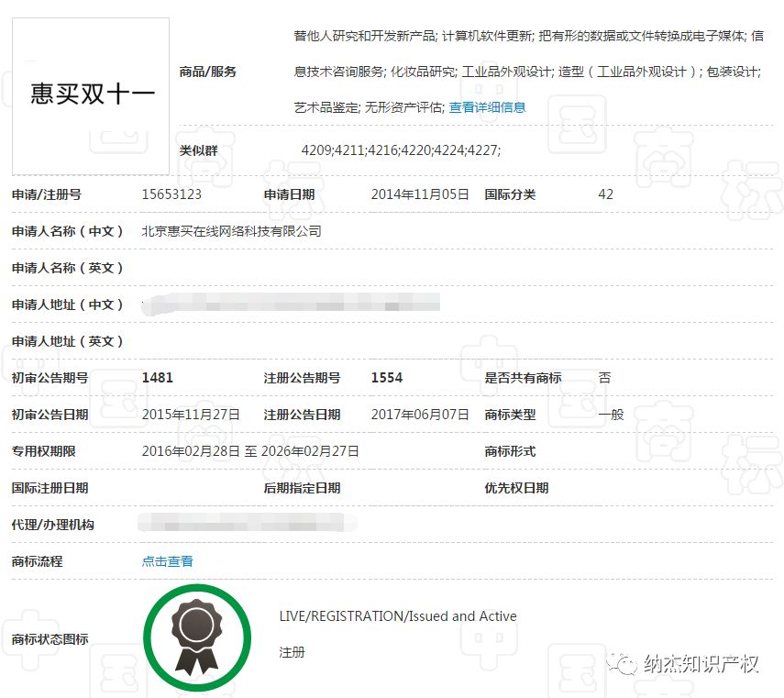Select the award ribbon medal icon
The width and height of the screenshot is (784, 698).
[195, 631]
